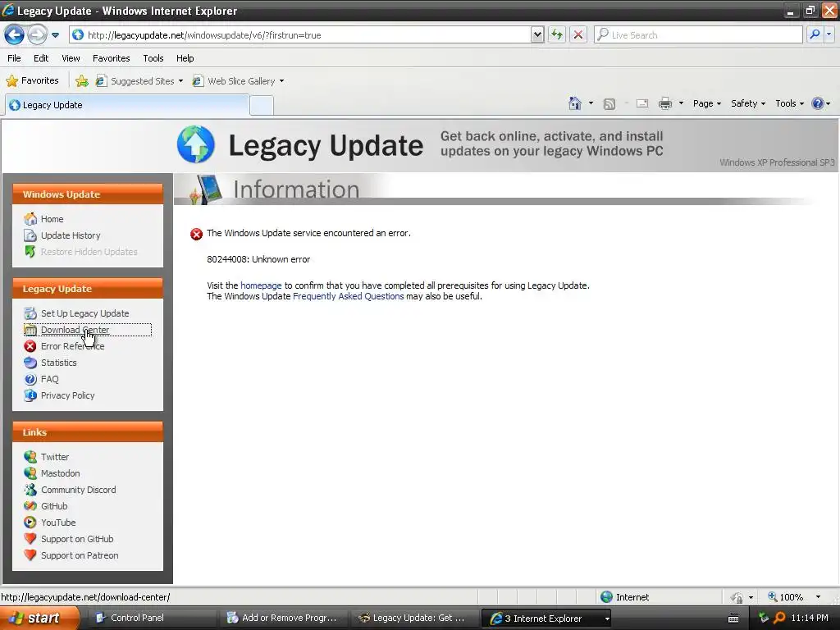Screen dimensions: 840x630
Task: Open the Page command dropdown
Action: tap(706, 103)
